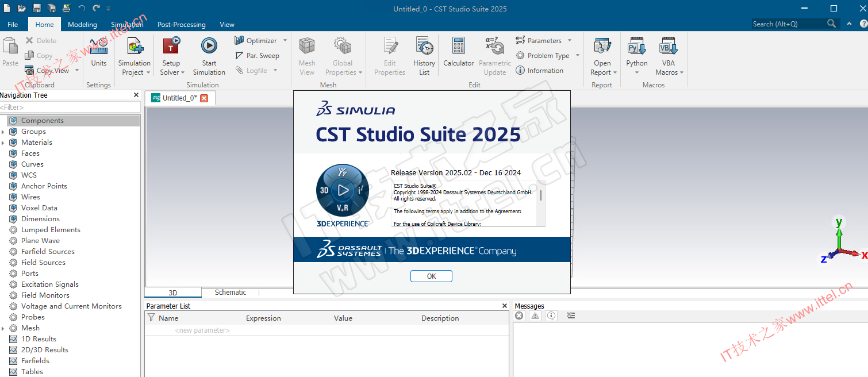This screenshot has width=868, height=377.
Task: Expand the Groups node in Navigation Tree
Action: pos(3,132)
